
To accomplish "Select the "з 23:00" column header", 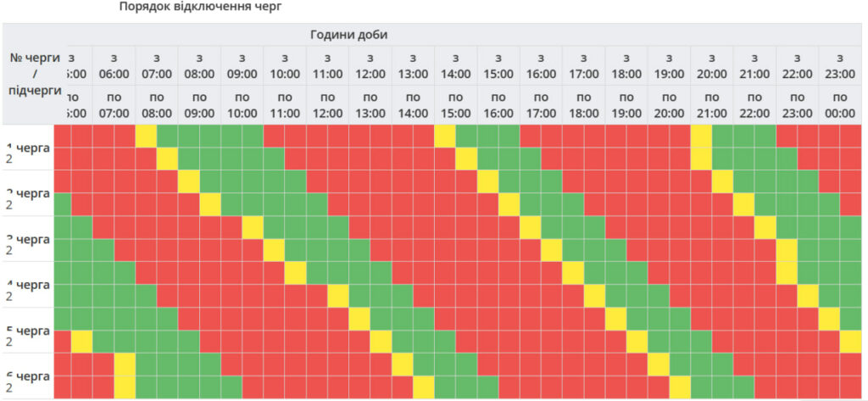I will (839, 66).
